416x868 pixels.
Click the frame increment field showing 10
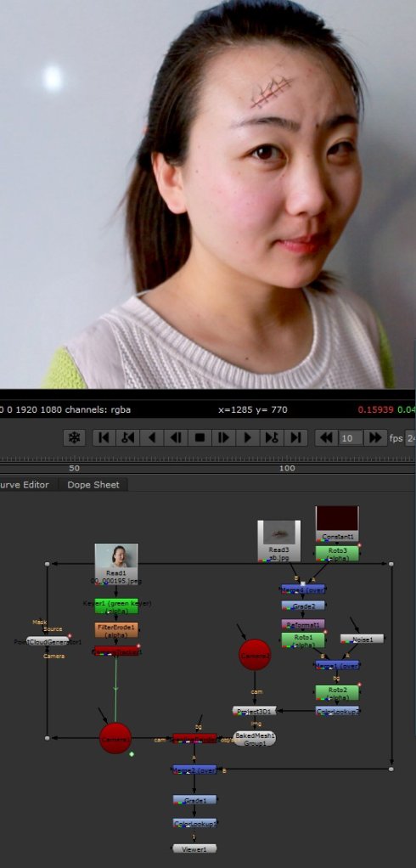pos(351,438)
